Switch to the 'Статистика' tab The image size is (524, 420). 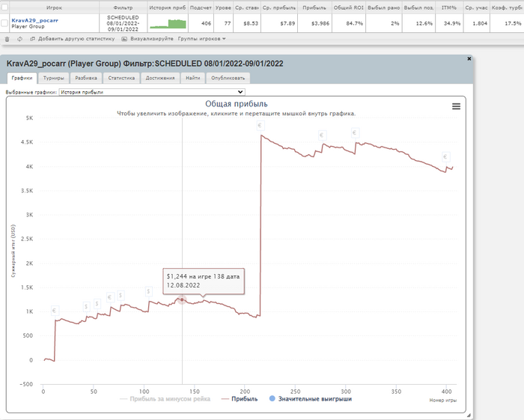point(121,78)
